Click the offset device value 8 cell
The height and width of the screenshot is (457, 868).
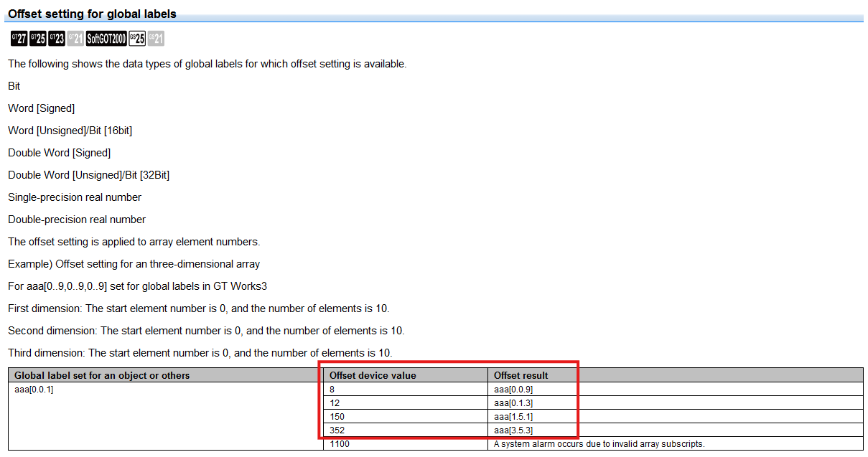[x=332, y=390]
